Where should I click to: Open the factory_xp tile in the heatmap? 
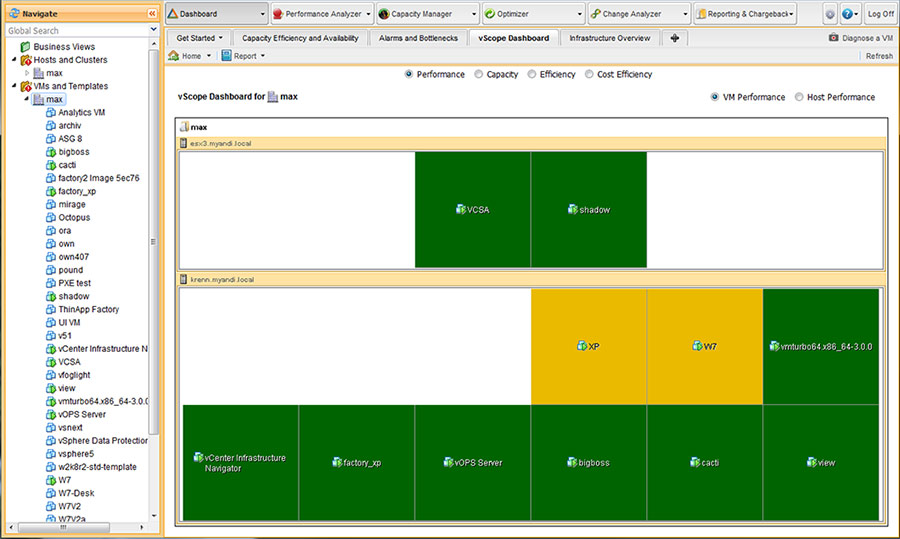pyautogui.click(x=356, y=462)
